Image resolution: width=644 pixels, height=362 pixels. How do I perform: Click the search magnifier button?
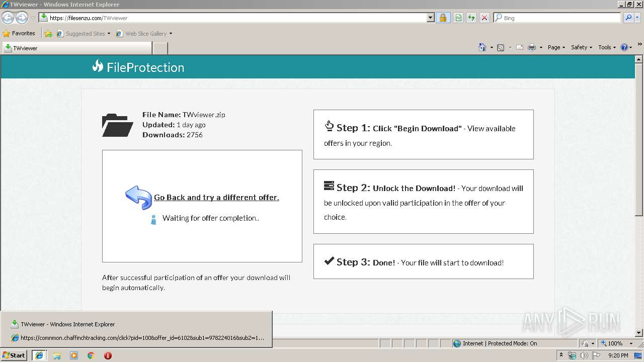point(628,18)
